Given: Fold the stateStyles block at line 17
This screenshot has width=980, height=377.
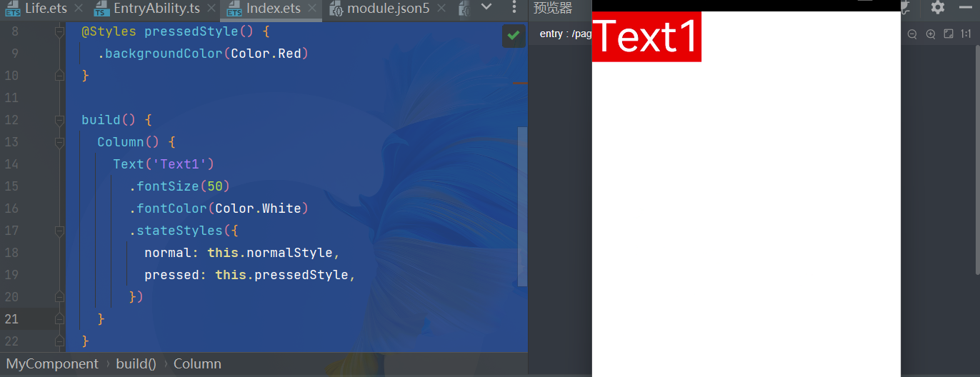Looking at the screenshot, I should (59, 231).
